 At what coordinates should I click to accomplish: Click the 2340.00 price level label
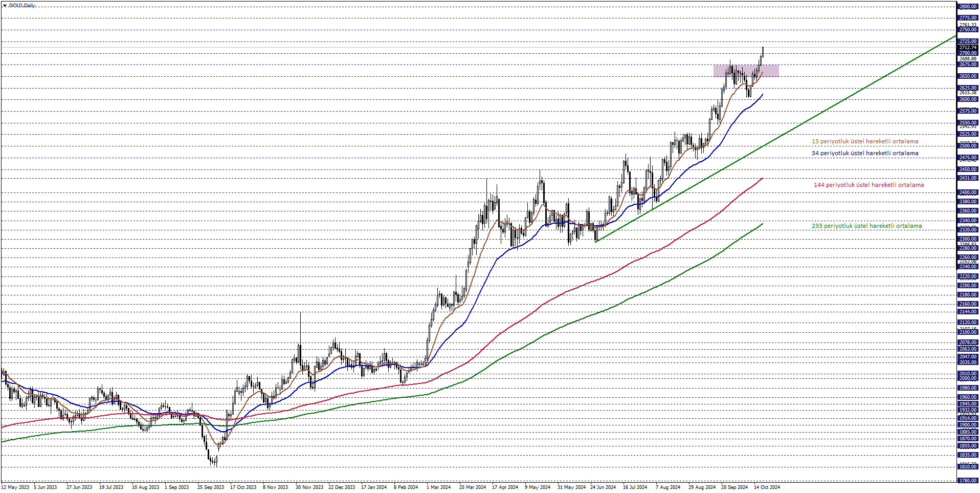coord(968,221)
